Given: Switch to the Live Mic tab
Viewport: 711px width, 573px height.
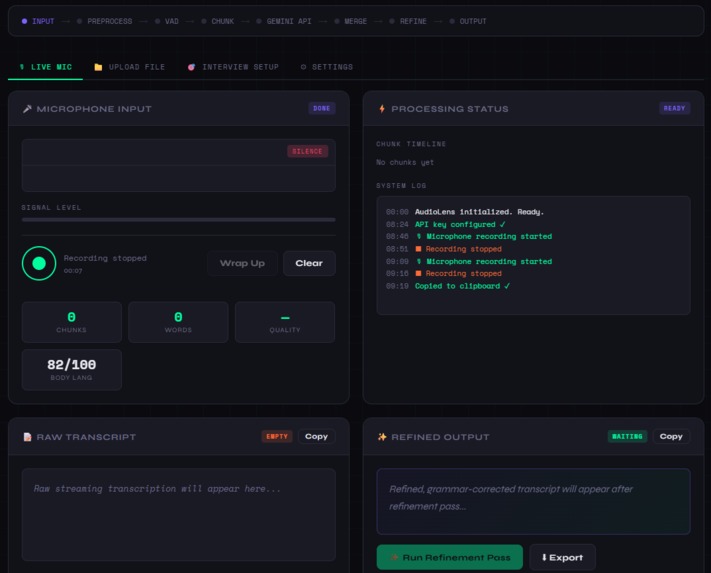Looking at the screenshot, I should [45, 67].
